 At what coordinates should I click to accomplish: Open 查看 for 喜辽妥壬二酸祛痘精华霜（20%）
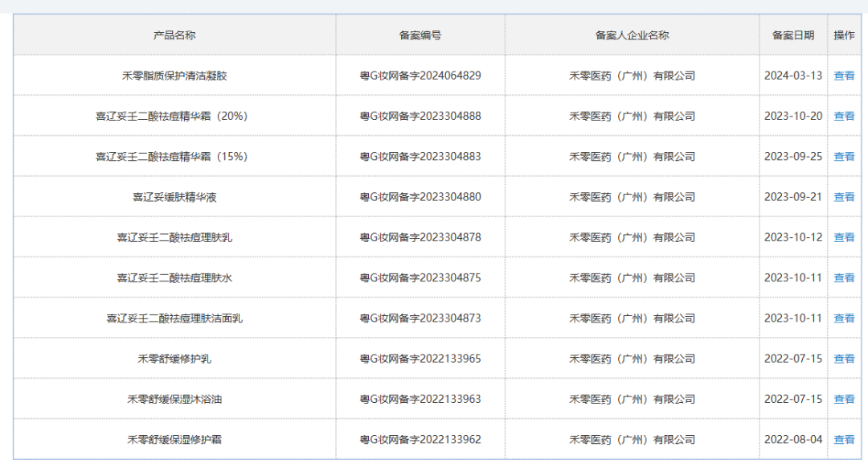coord(844,116)
